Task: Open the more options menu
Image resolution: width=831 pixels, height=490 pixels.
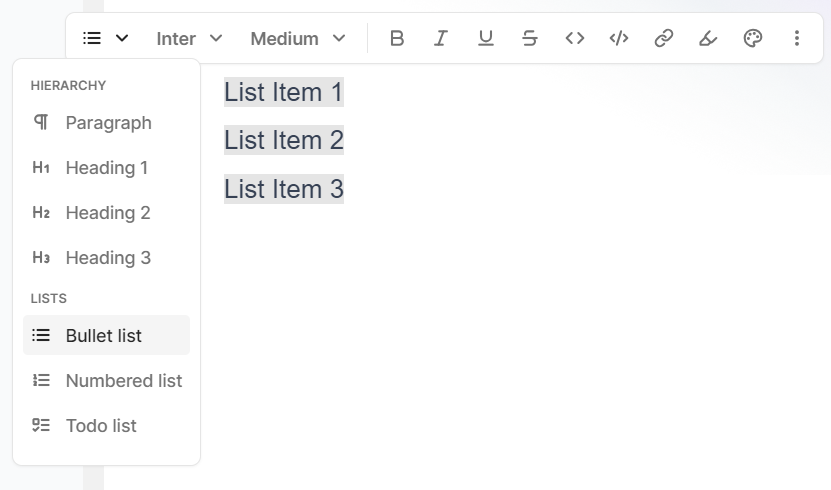Action: point(797,38)
